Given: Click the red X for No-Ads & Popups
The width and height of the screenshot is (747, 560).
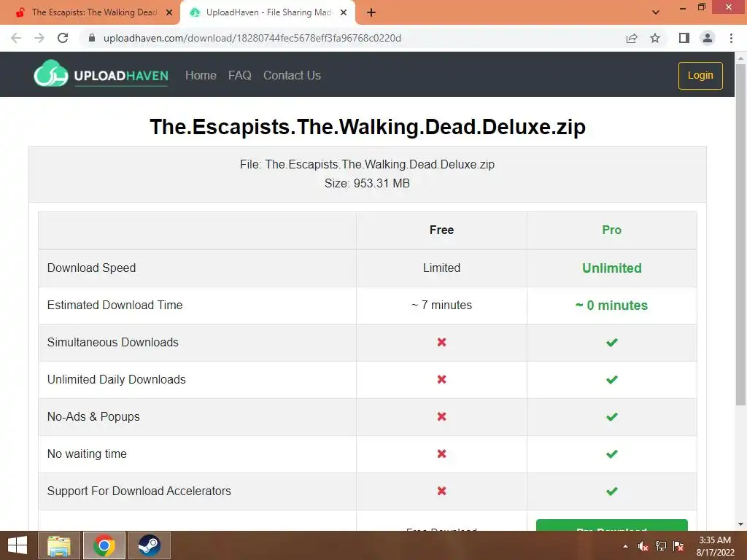Looking at the screenshot, I should tap(441, 416).
